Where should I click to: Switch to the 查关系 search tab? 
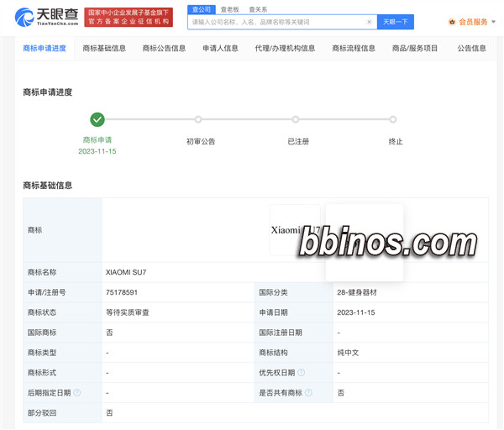258,9
